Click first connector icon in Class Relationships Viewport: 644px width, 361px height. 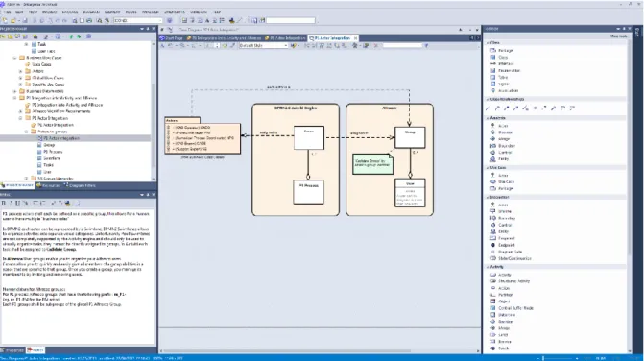(488, 108)
